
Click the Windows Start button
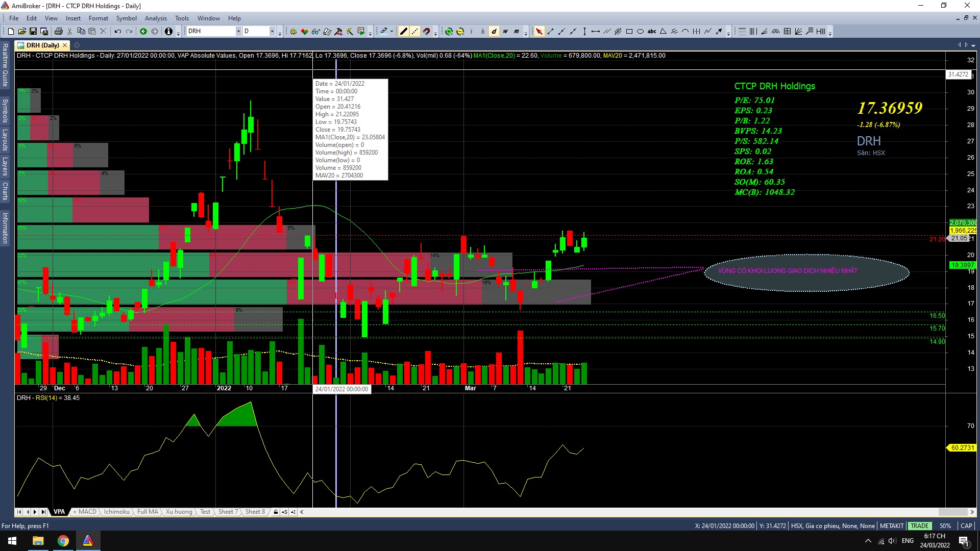12,541
